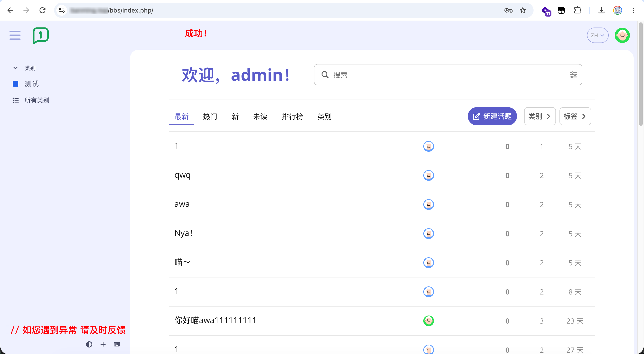The height and width of the screenshot is (354, 644).
Task: Open the topic titled 喵~
Action: click(182, 262)
